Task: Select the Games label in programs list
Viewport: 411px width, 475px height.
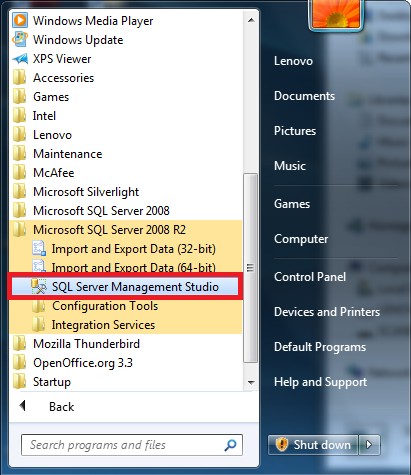Action: [x=51, y=97]
